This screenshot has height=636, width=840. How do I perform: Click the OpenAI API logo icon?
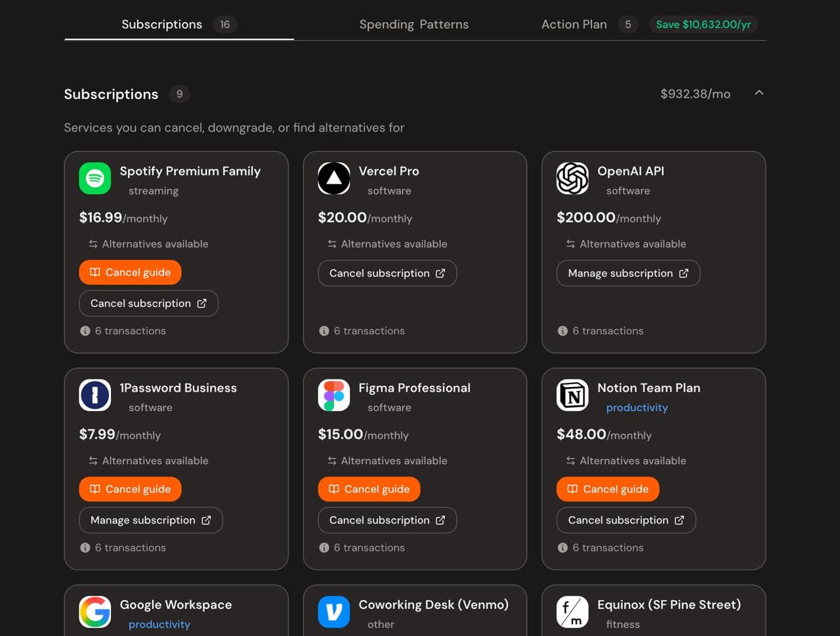(572, 179)
